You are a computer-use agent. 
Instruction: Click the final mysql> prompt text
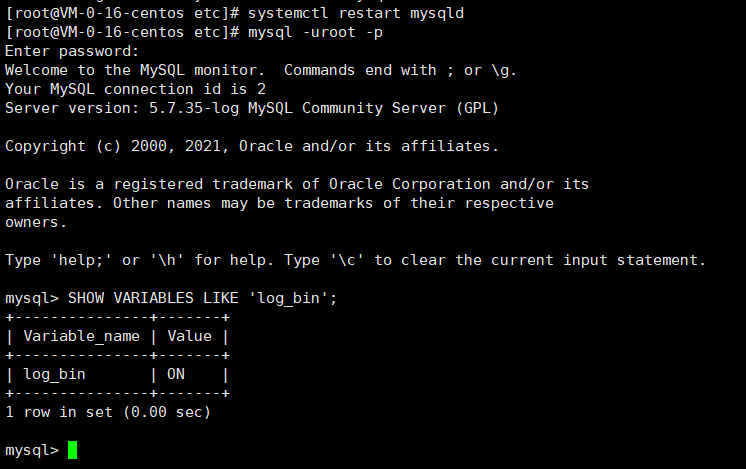point(32,450)
